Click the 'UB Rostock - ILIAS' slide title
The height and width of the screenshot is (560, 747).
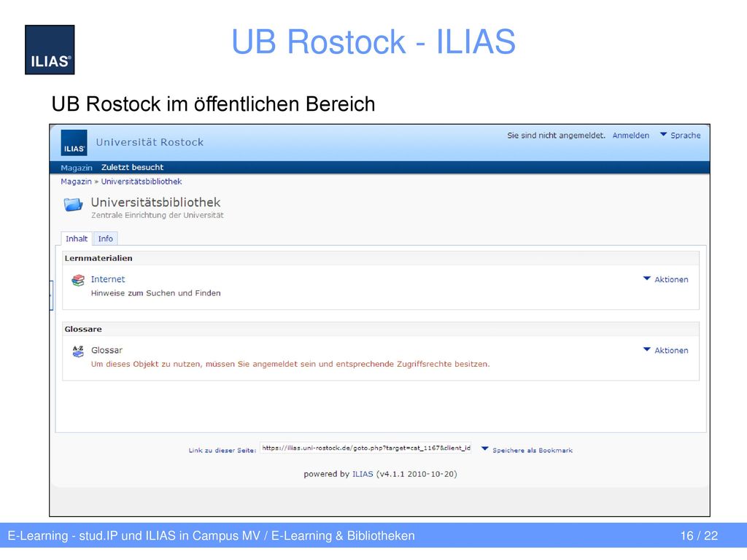pos(373,42)
